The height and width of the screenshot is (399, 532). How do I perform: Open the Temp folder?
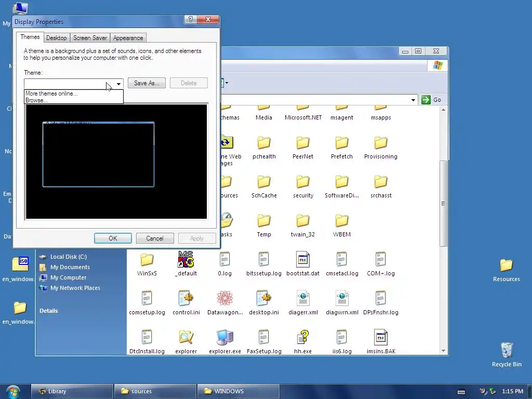click(263, 226)
